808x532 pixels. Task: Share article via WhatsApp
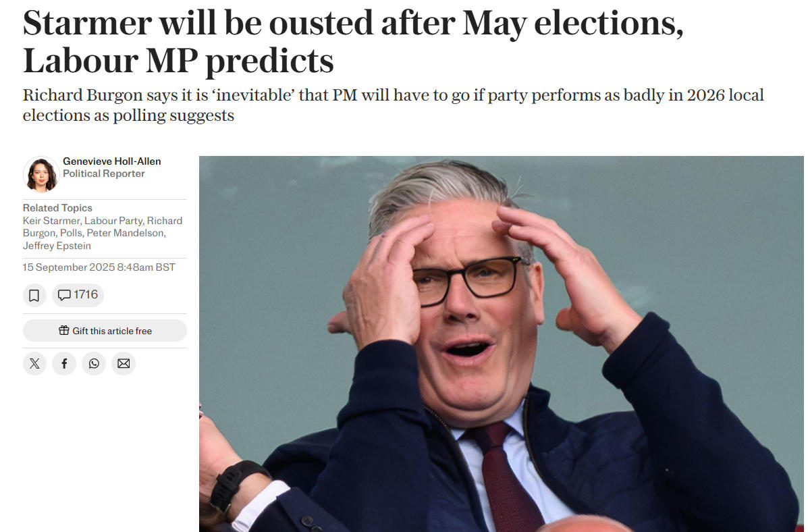pyautogui.click(x=94, y=364)
